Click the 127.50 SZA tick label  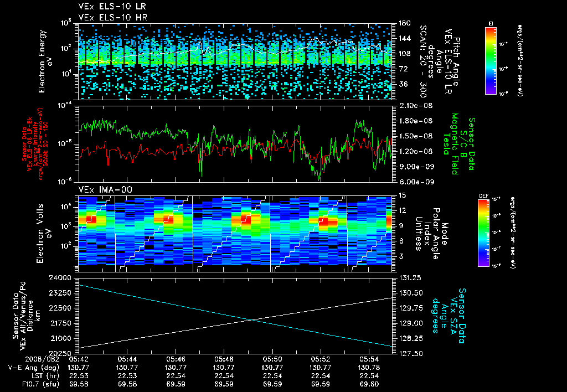point(410,353)
